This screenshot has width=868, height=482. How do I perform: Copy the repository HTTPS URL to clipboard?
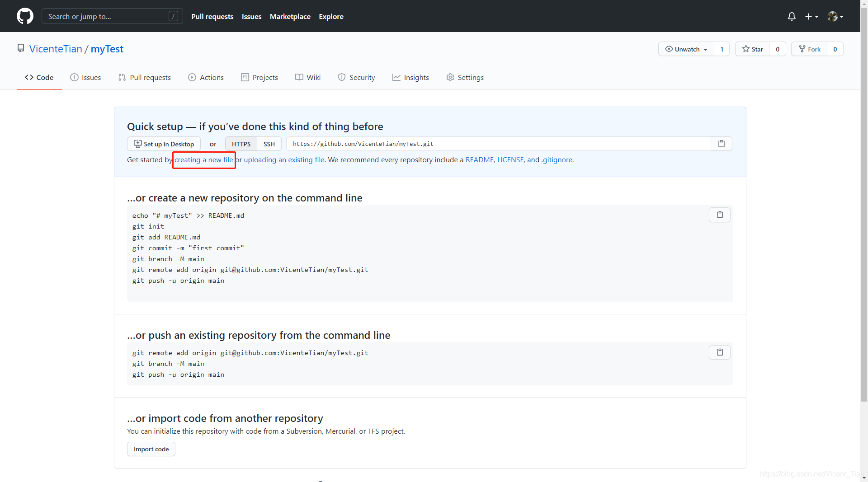pyautogui.click(x=722, y=144)
